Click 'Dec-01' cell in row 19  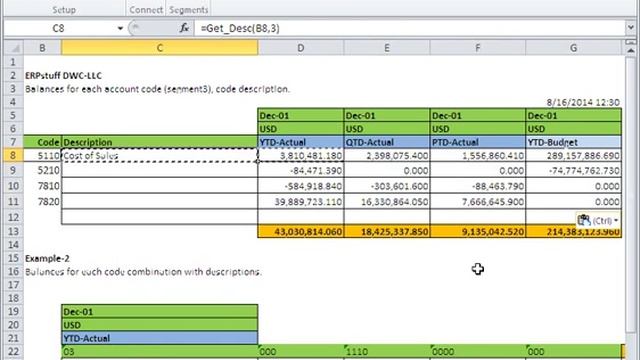pyautogui.click(x=160, y=311)
